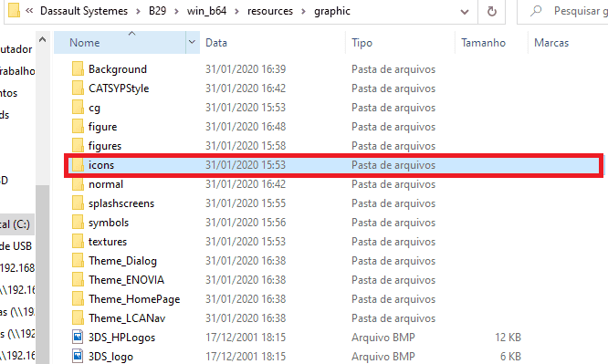Click the address bar folder icon
This screenshot has width=608, height=364.
coord(14,10)
